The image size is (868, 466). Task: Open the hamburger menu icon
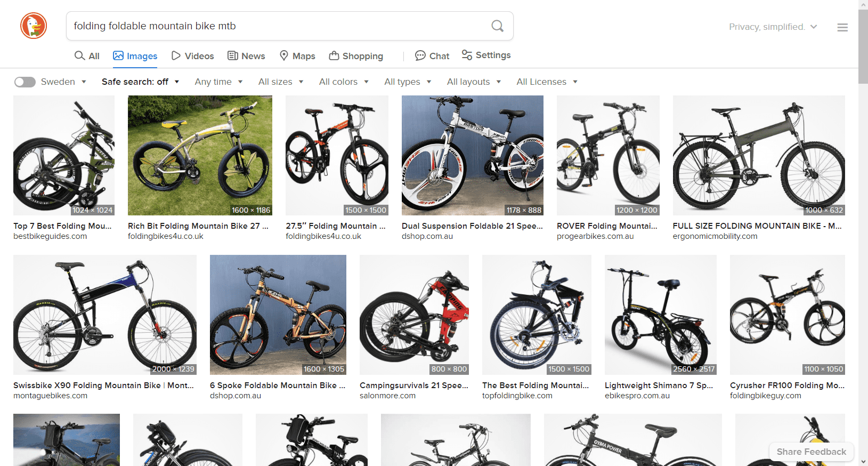coord(842,27)
